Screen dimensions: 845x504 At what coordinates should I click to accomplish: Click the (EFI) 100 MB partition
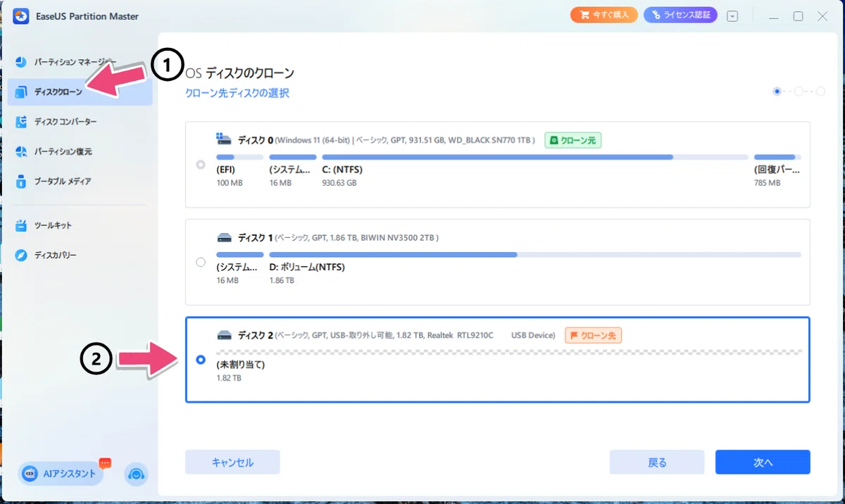pyautogui.click(x=239, y=170)
